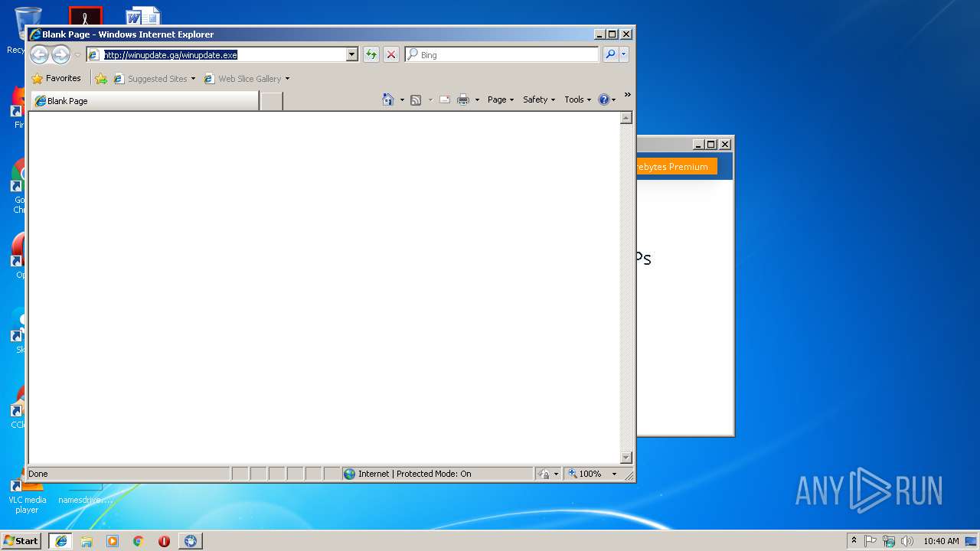980x551 pixels.
Task: Click the network tray icon
Action: pyautogui.click(x=889, y=541)
